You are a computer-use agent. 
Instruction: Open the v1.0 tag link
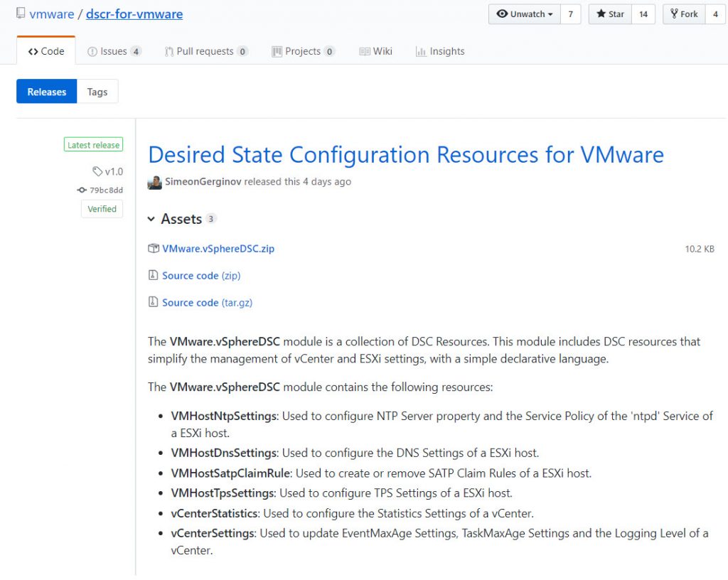(114, 172)
